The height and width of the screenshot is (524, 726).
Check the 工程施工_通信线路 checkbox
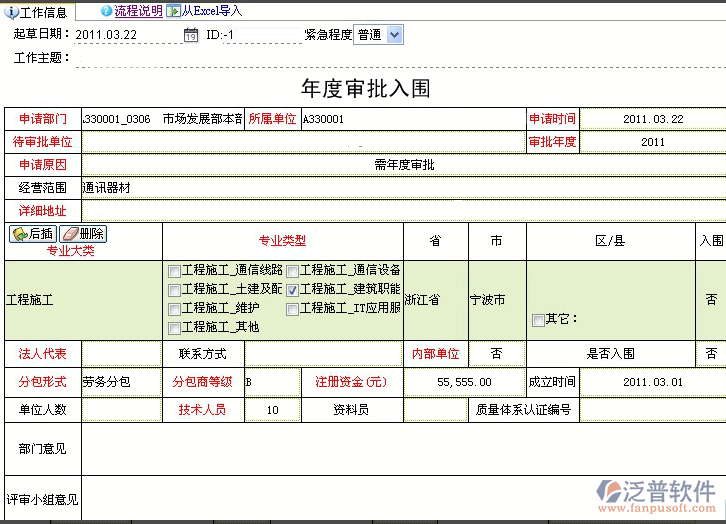coord(175,271)
